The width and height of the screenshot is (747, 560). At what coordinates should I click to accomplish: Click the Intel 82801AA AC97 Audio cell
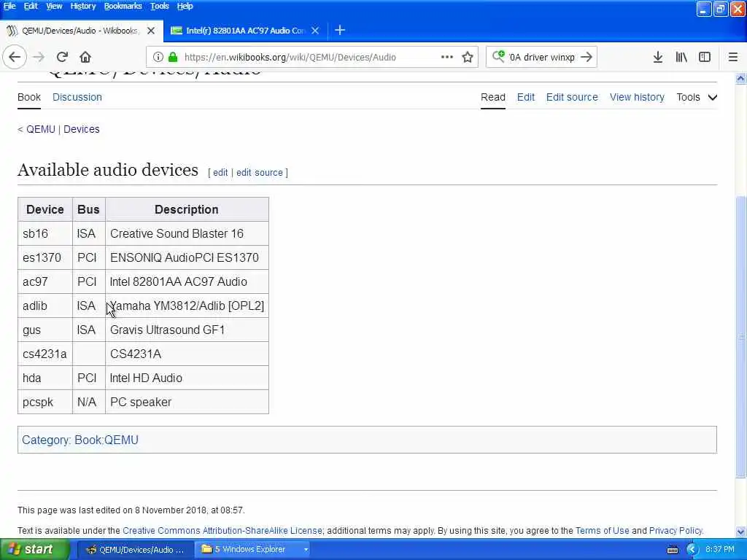coord(187,282)
